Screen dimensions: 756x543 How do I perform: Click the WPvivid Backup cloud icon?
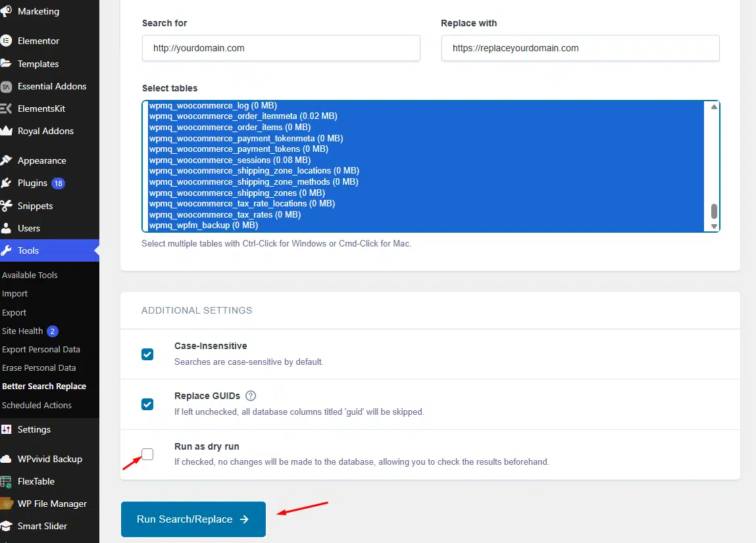click(x=6, y=459)
